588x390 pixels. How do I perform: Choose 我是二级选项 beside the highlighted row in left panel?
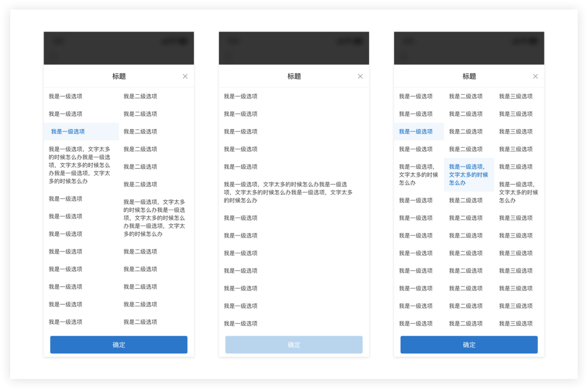[x=140, y=132]
